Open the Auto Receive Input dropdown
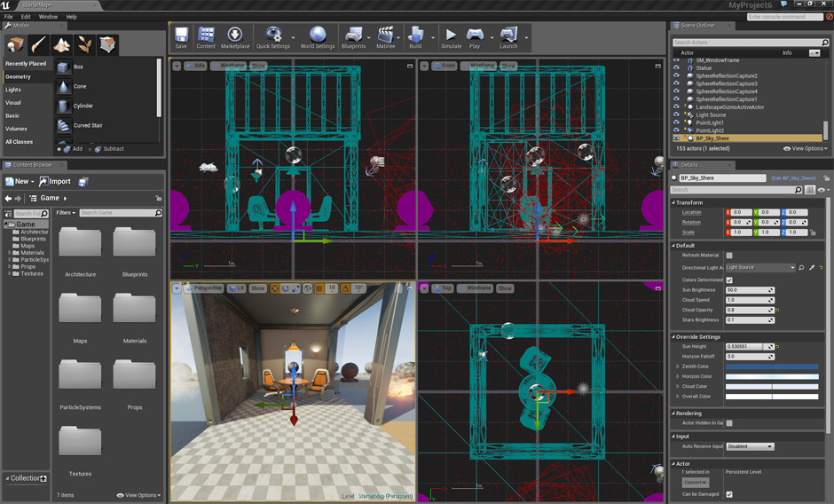The height and width of the screenshot is (504, 834). point(750,446)
